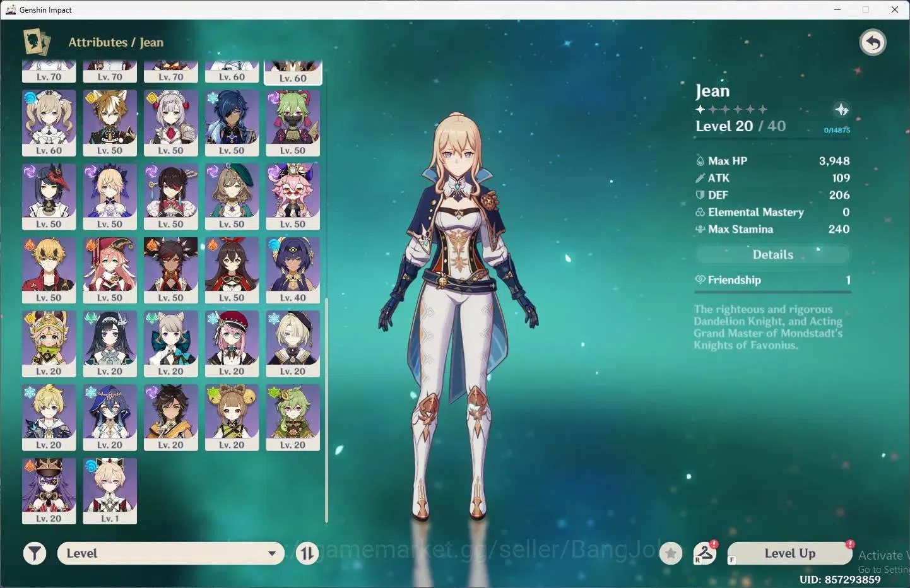The height and width of the screenshot is (588, 910).
Task: Click Jean's 3D character model
Action: coord(458,315)
